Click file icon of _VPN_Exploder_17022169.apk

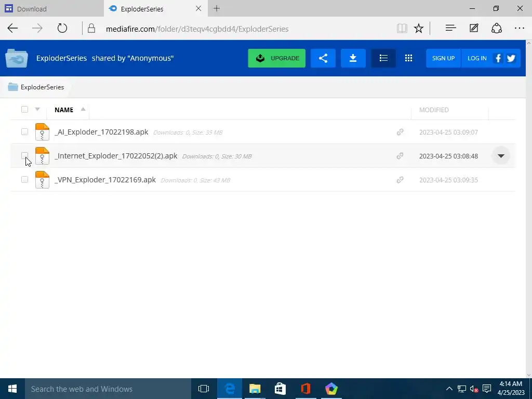(x=42, y=180)
